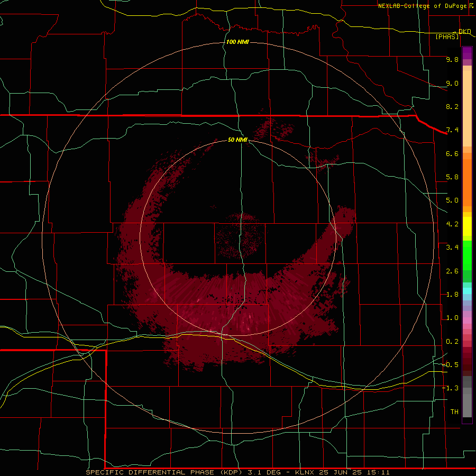Click the 6.6 value on the color scale

tap(452, 153)
